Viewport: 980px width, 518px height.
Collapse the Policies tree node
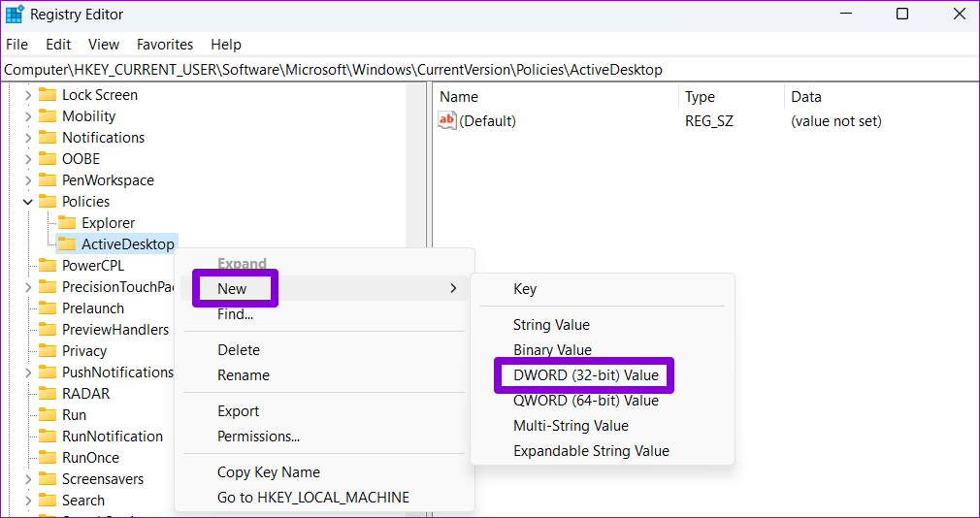(x=27, y=202)
